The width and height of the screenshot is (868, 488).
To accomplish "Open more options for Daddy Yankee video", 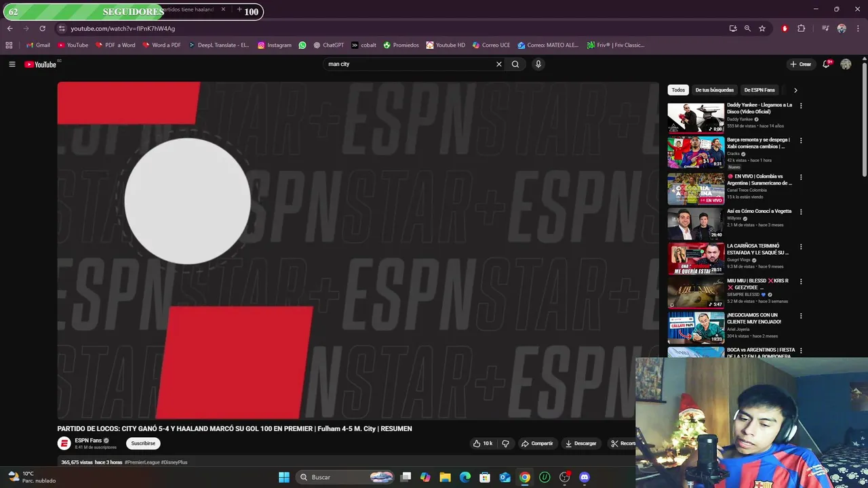I will pyautogui.click(x=801, y=106).
